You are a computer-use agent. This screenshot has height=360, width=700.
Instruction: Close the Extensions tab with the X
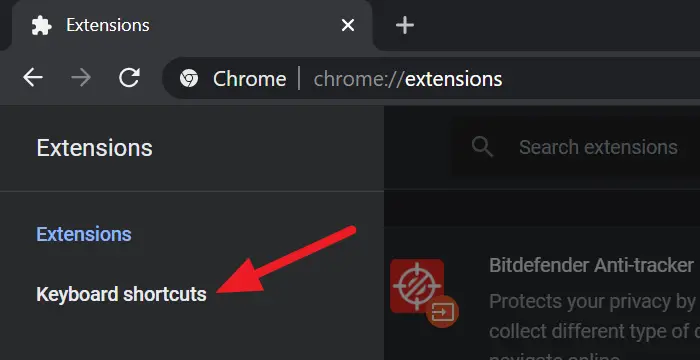point(348,25)
